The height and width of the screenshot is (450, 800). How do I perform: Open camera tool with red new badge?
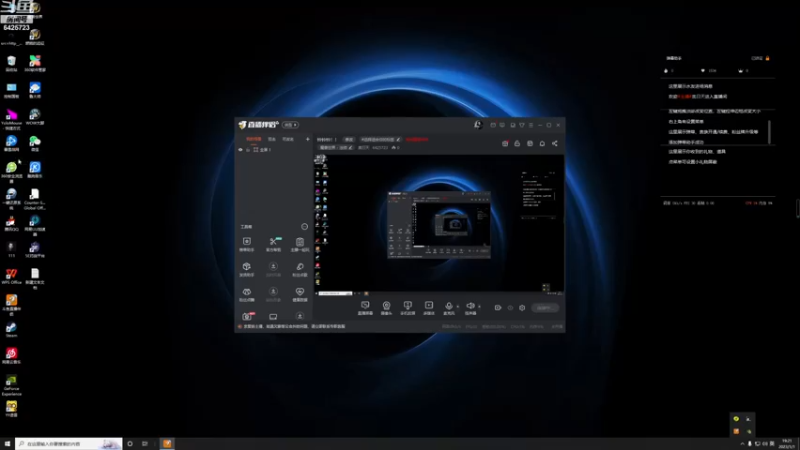click(x=247, y=316)
